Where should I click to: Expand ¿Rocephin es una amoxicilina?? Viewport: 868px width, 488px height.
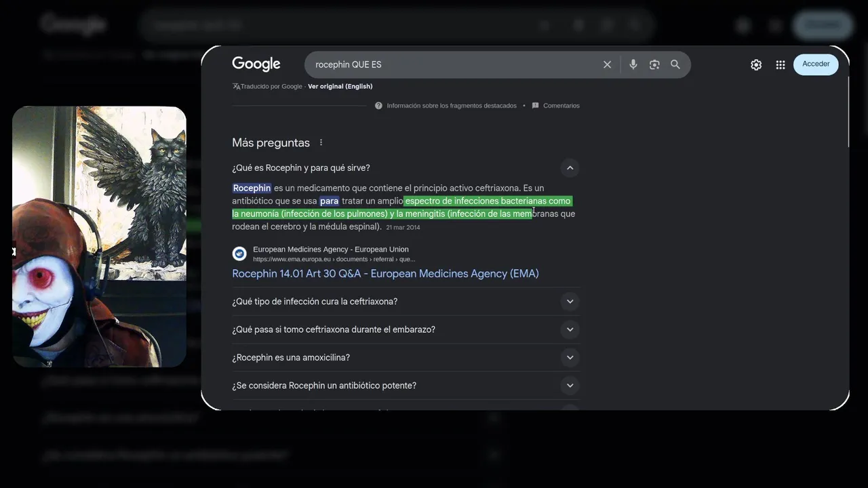406,357
